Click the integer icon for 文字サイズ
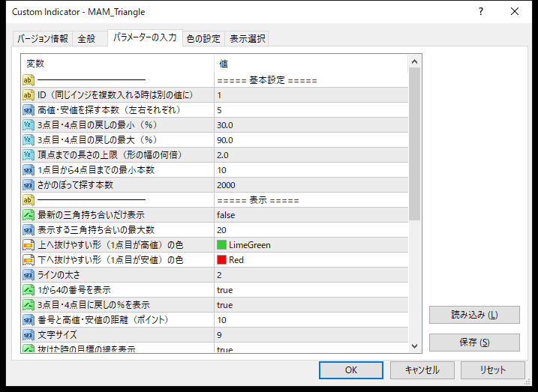This screenshot has height=392, width=538. pyautogui.click(x=29, y=335)
